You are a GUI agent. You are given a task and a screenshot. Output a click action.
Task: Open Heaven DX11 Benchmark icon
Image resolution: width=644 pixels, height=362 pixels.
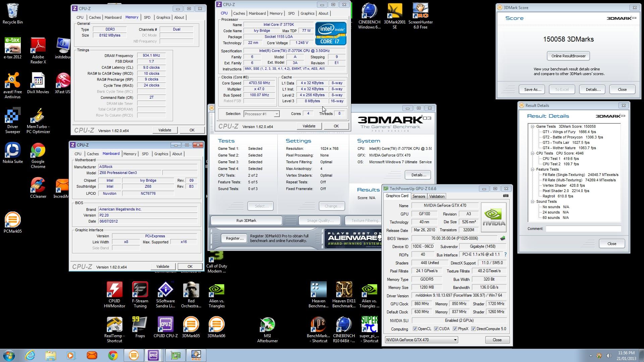click(344, 295)
